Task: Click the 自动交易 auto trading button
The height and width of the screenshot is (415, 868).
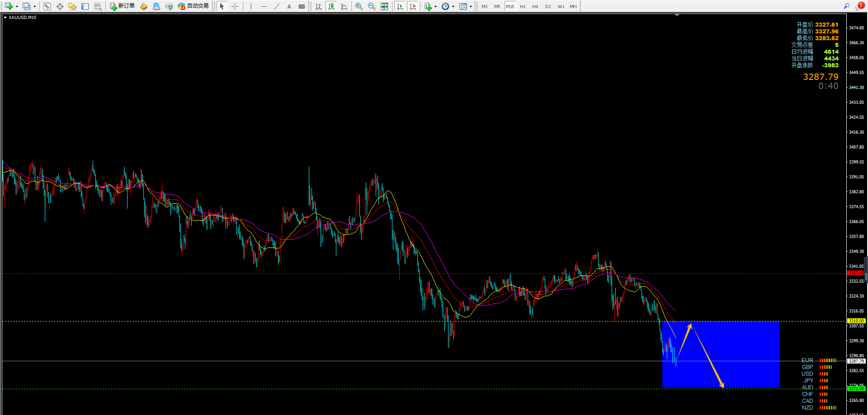Action: [x=193, y=6]
